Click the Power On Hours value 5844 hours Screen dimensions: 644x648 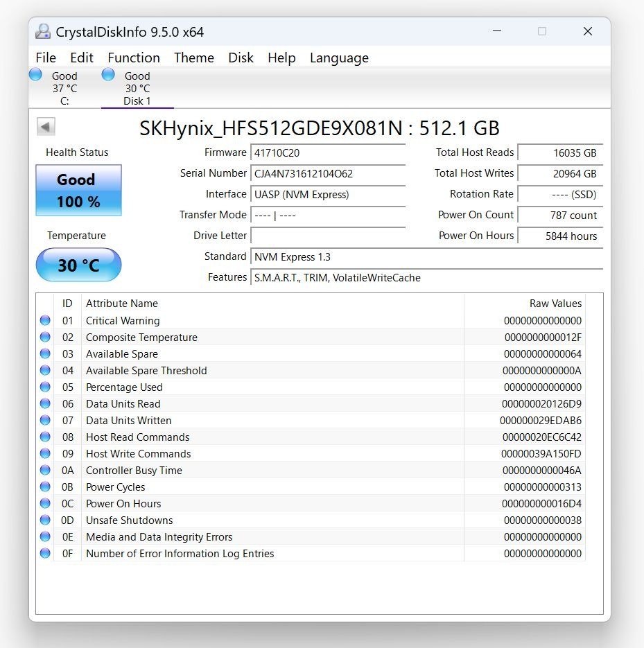(x=560, y=236)
